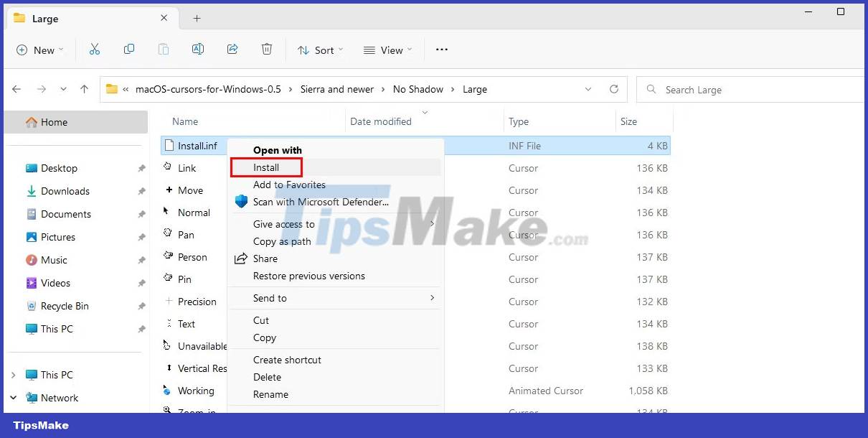Open the Downloads folder in the sidebar
The image size is (868, 438).
(65, 191)
